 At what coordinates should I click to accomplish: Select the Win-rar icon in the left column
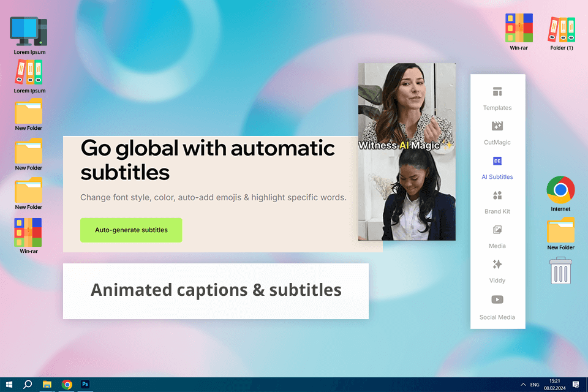click(x=29, y=232)
